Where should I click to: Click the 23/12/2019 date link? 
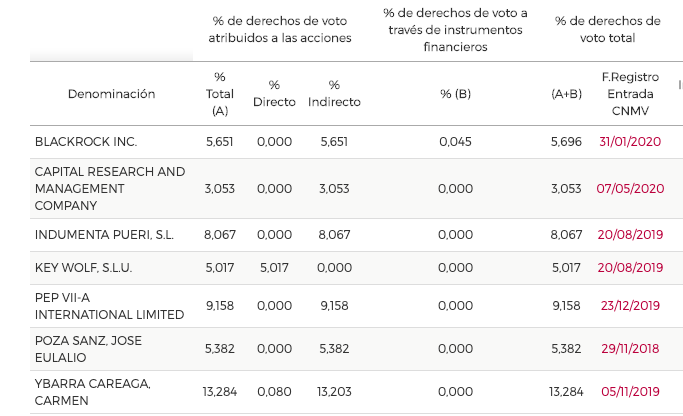[x=630, y=306]
